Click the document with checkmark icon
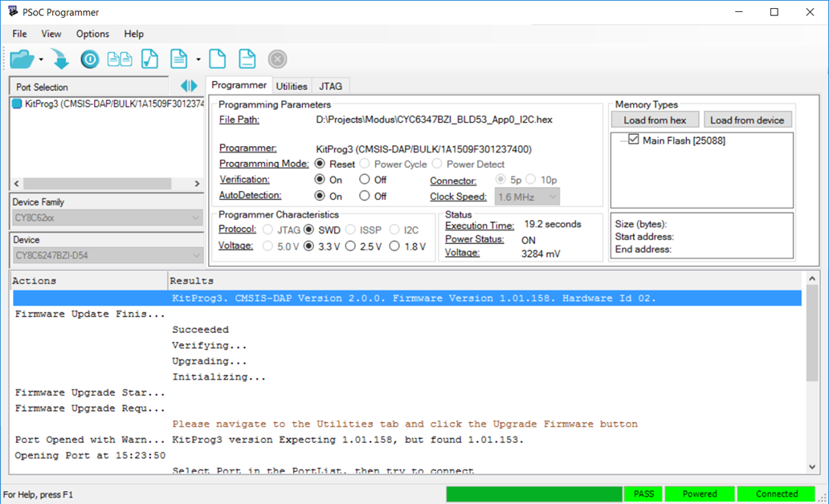Image resolution: width=829 pixels, height=504 pixels. coord(149,59)
